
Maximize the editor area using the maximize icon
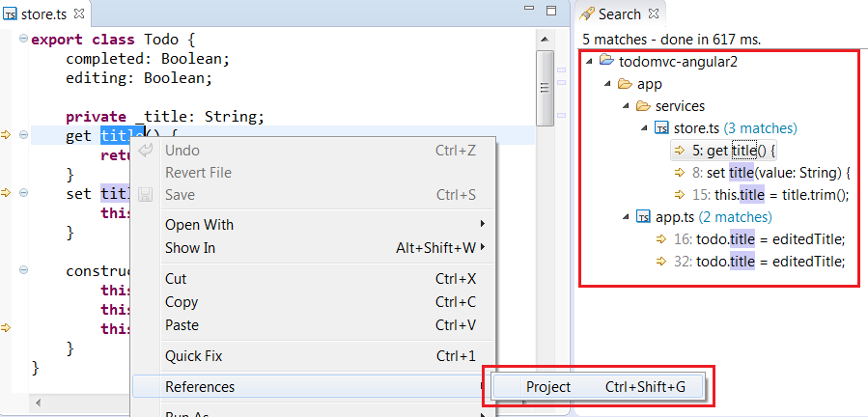551,12
